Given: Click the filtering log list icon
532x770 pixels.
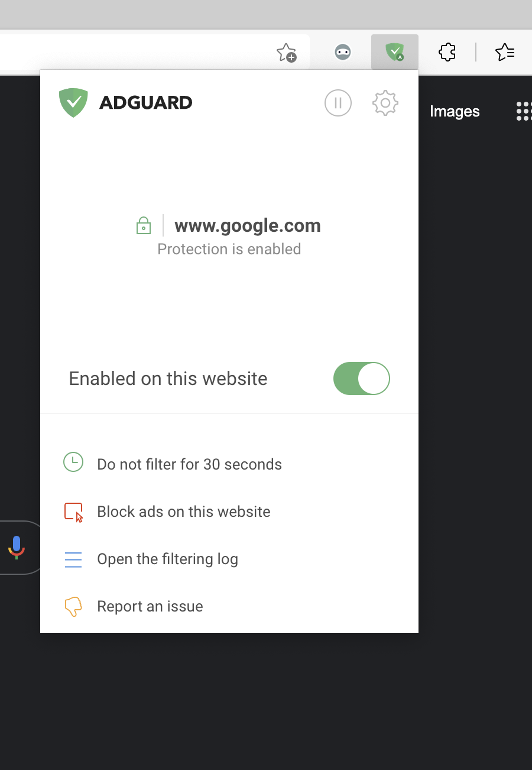Looking at the screenshot, I should 73,558.
